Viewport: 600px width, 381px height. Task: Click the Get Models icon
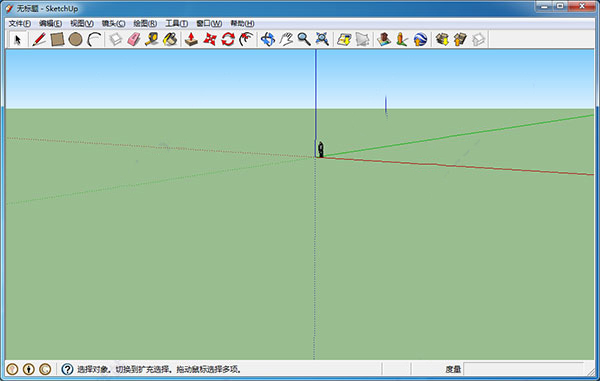pos(442,39)
